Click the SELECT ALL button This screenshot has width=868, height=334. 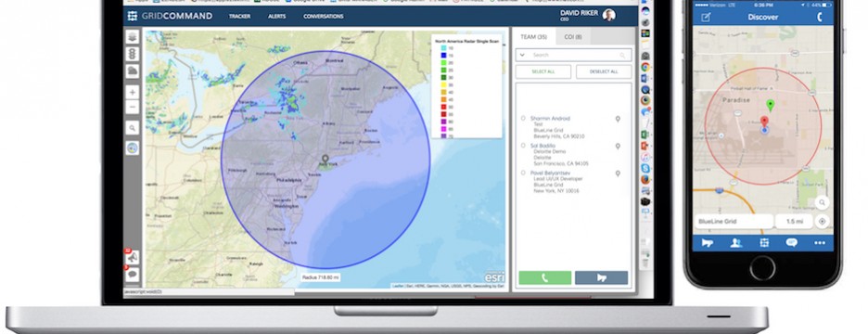tap(543, 72)
